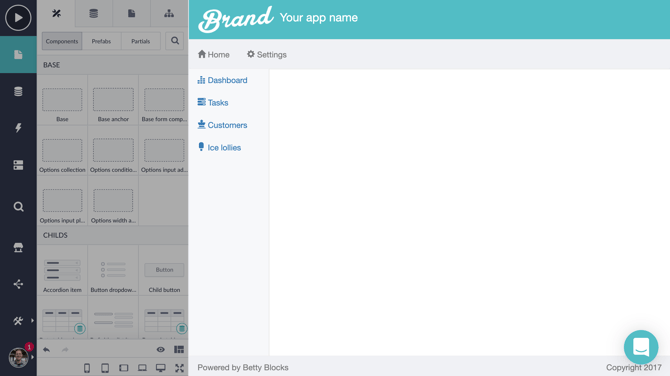Screen dimensions: 670x376
Task: Open the server layout icon in sidebar
Action: click(18, 165)
